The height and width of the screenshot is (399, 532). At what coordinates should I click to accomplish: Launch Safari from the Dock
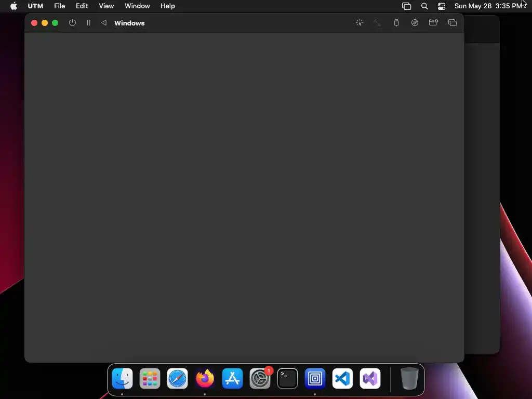click(x=178, y=378)
